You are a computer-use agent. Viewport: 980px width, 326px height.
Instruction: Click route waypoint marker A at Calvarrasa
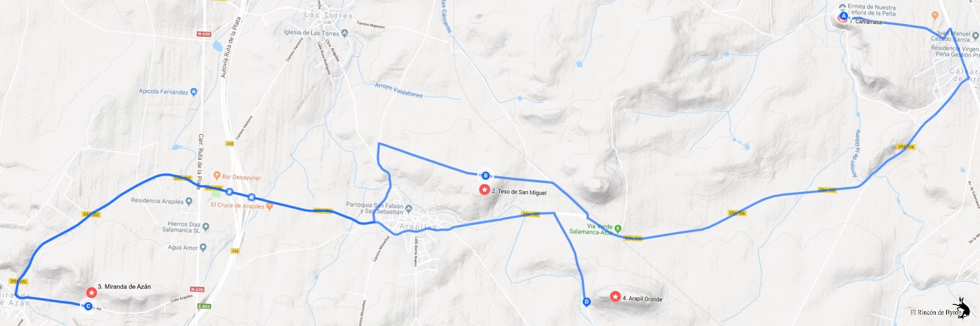pyautogui.click(x=843, y=16)
